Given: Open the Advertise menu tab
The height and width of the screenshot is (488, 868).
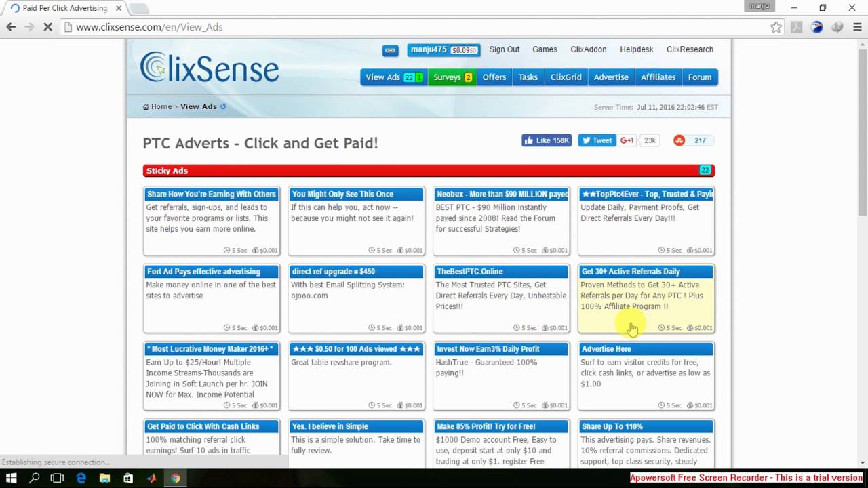Looking at the screenshot, I should (x=611, y=77).
